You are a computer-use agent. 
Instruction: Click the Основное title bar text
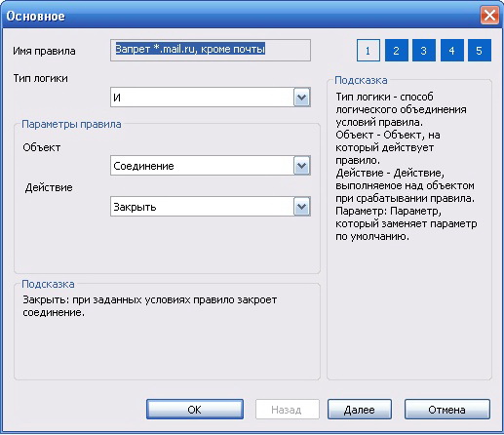click(x=35, y=16)
